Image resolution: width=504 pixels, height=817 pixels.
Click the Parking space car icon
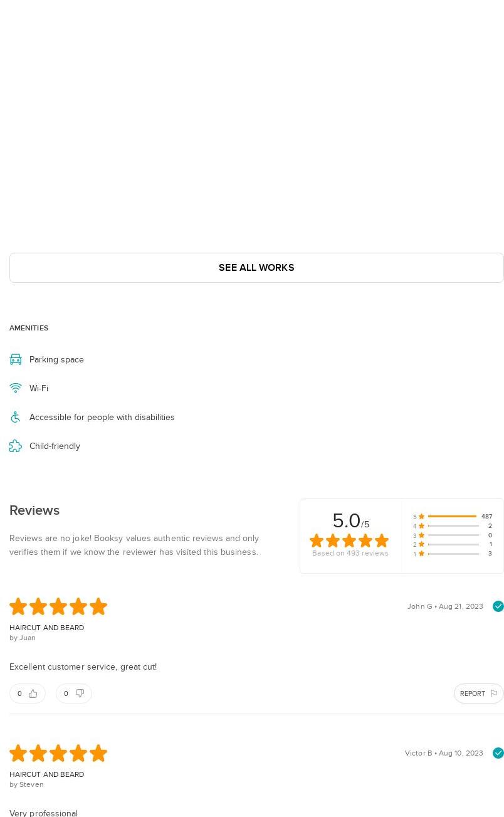pyautogui.click(x=16, y=359)
